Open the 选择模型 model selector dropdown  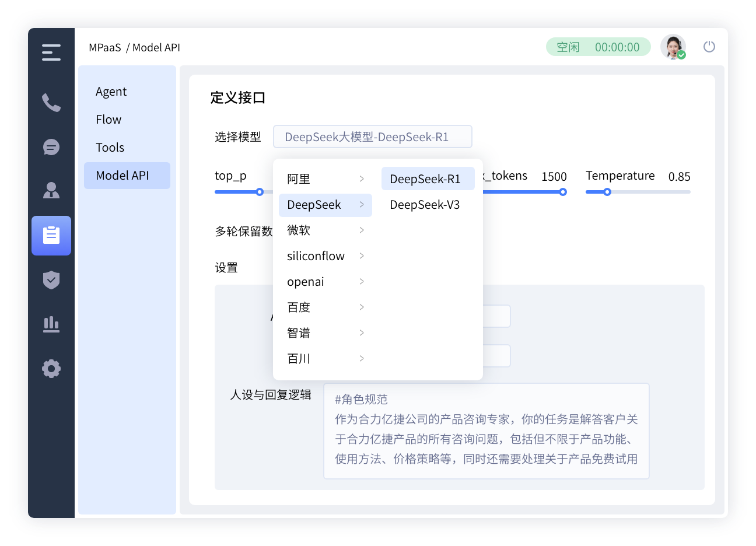click(372, 137)
